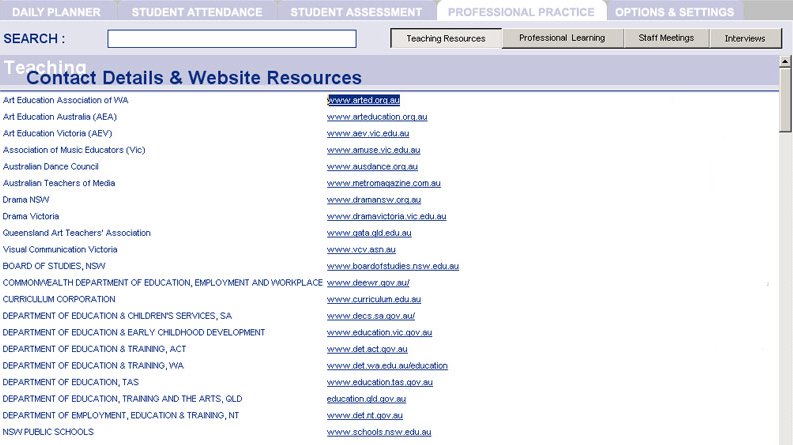Viewport: 793px width, 445px height.
Task: Open the Staff Meetings section
Action: coord(666,38)
